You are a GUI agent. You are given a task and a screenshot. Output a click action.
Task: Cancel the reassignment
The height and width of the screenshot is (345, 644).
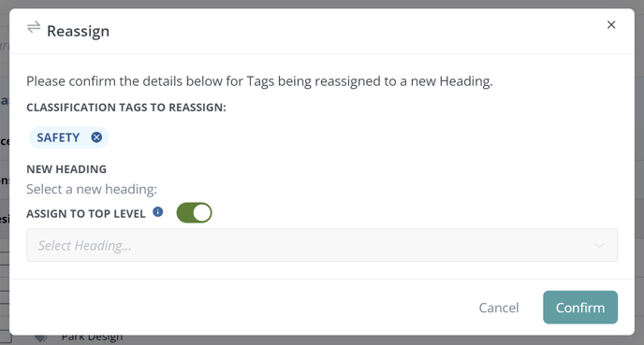[499, 308]
